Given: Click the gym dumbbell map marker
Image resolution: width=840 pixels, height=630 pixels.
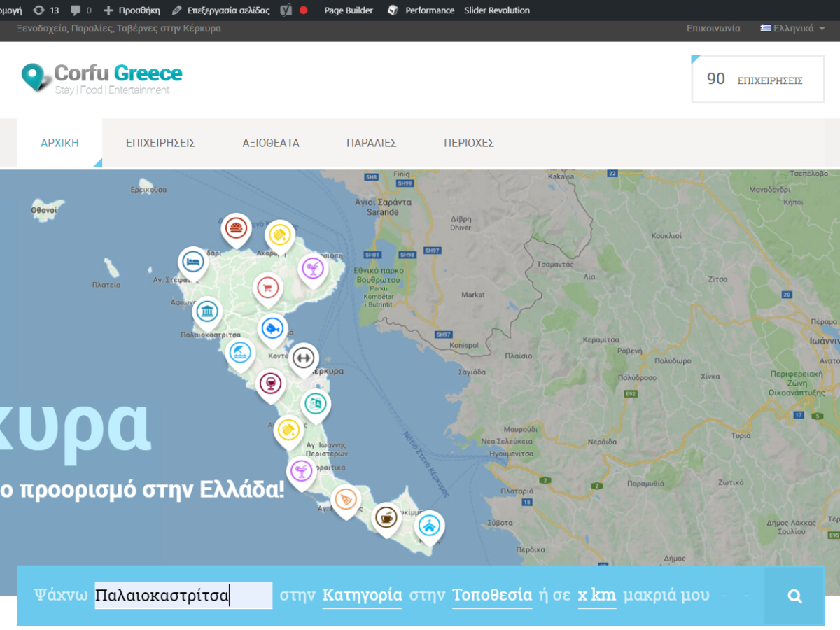Looking at the screenshot, I should pos(303,358).
